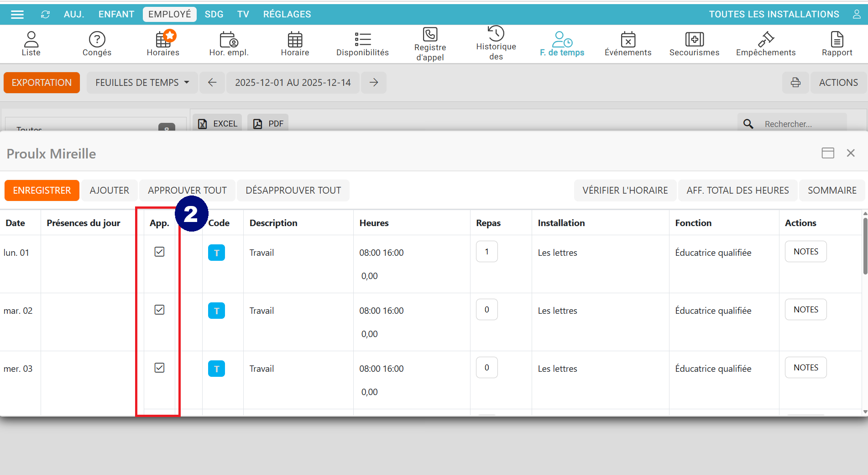Click the Rechercher search field
Viewport: 868px width, 475px height.
[799, 124]
